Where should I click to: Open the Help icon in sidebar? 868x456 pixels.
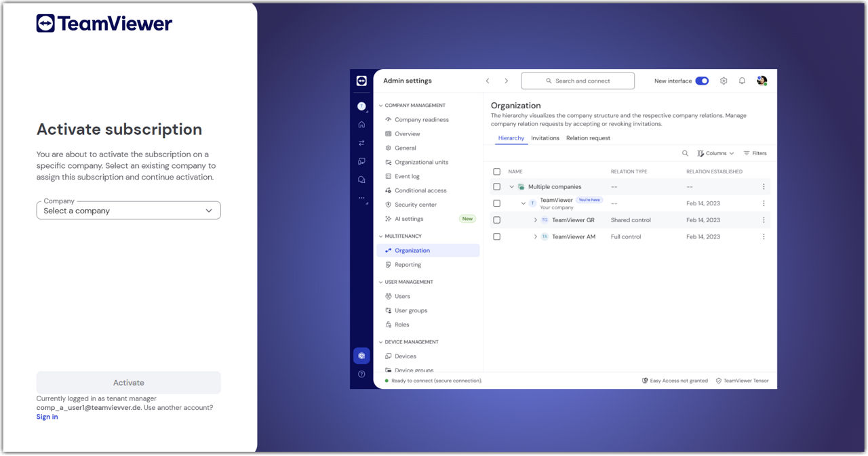[x=361, y=374]
